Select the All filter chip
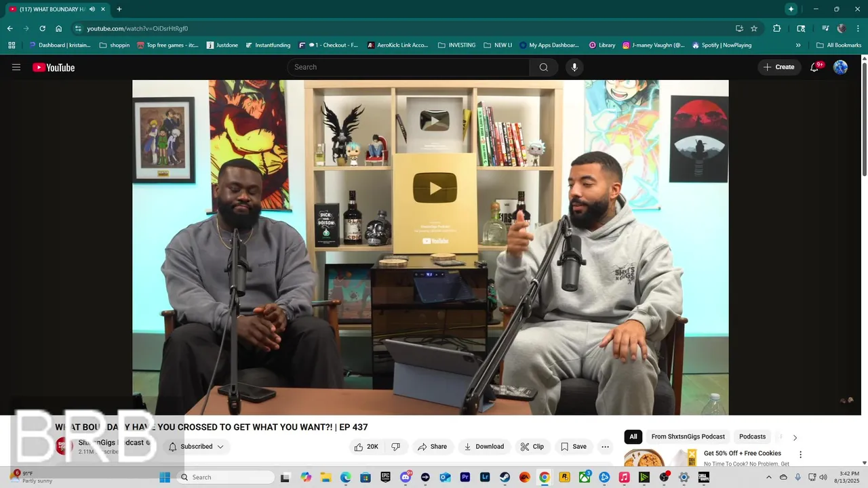The width and height of the screenshot is (868, 488). point(633,436)
